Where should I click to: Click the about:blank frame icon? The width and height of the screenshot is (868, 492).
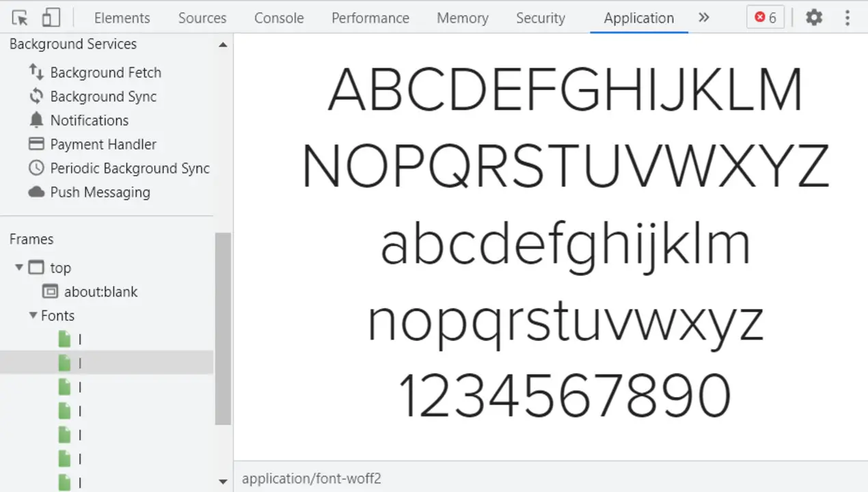(x=50, y=291)
